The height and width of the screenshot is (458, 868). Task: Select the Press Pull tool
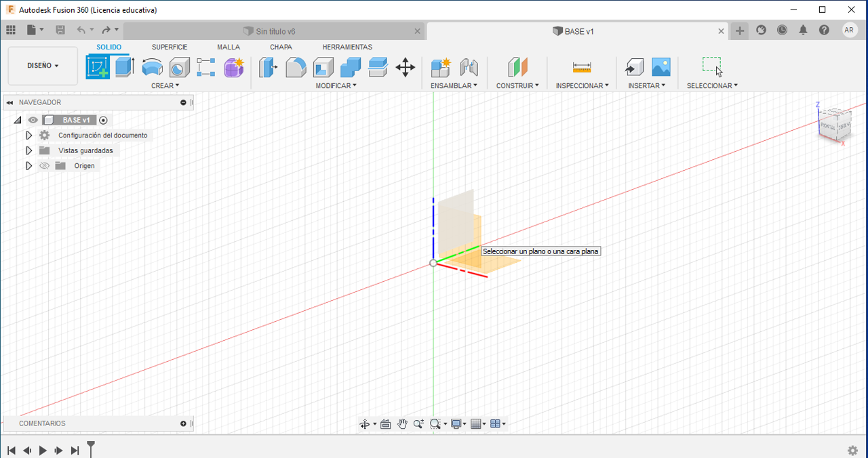(269, 67)
